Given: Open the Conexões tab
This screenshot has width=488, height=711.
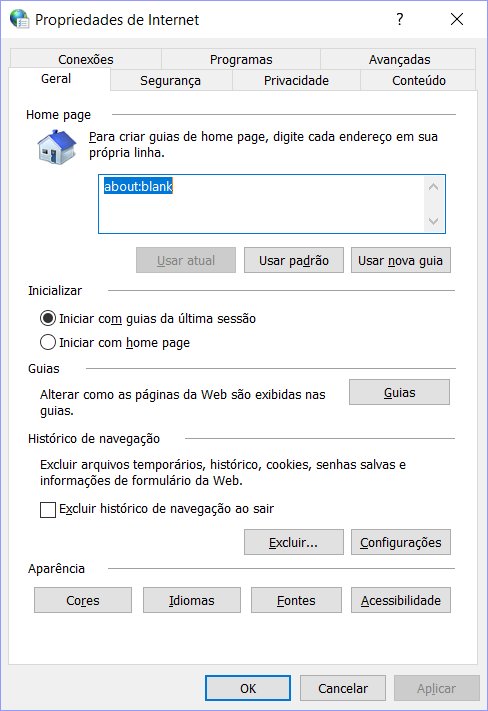Looking at the screenshot, I should click(86, 59).
